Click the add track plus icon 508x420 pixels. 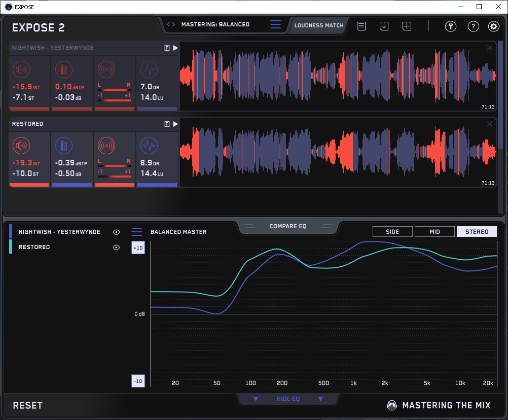tap(407, 26)
